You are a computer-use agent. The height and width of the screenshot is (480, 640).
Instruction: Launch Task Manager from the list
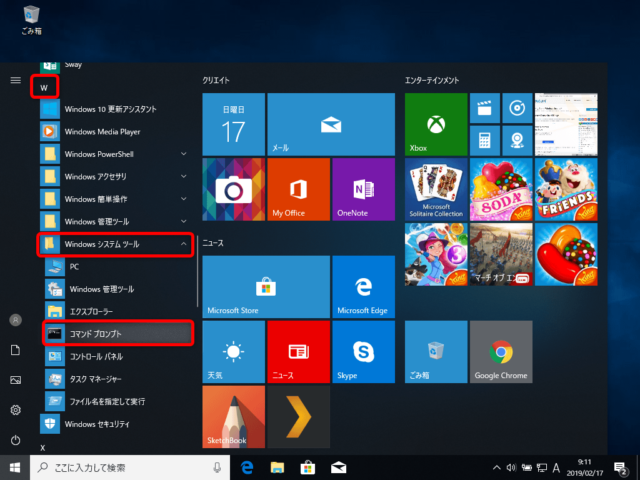click(x=118, y=379)
